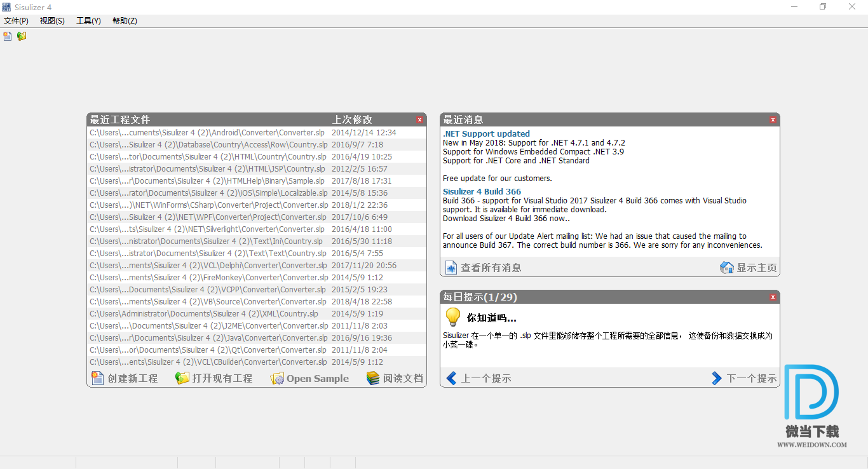The width and height of the screenshot is (868, 469).
Task: Open recent VB\Source Converter.slp project
Action: 257,302
